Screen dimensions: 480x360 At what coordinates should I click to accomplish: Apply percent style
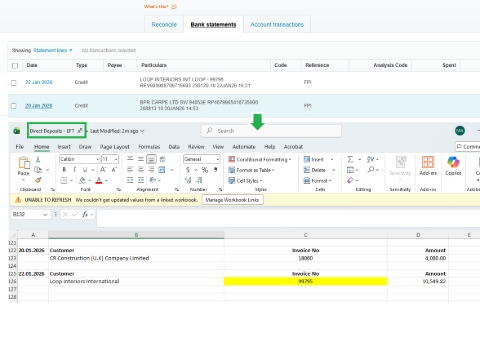[205, 170]
